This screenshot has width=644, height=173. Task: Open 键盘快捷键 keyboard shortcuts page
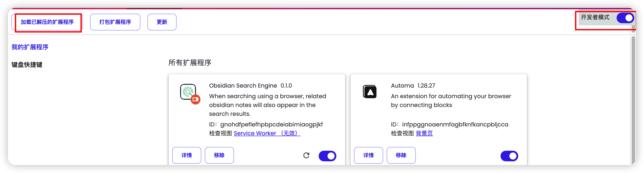pyautogui.click(x=27, y=65)
